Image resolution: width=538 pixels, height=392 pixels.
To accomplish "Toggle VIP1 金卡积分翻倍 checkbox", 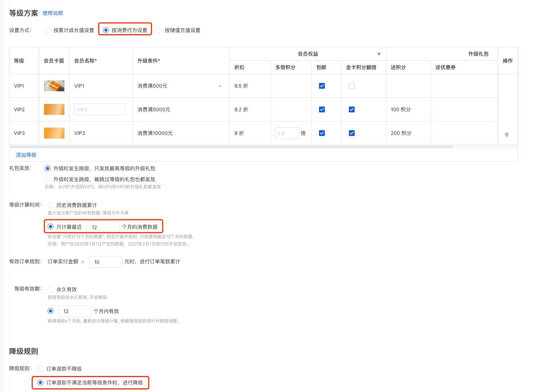I will tap(352, 86).
